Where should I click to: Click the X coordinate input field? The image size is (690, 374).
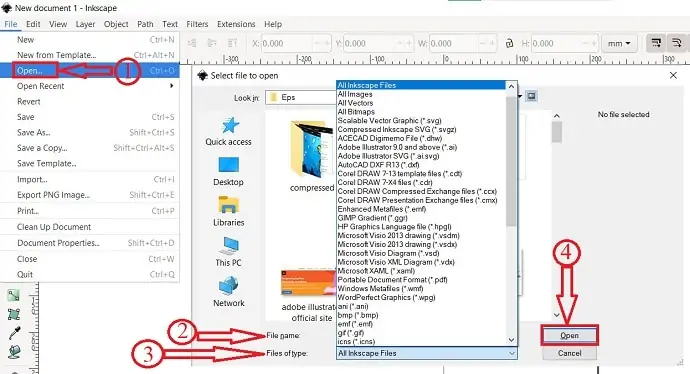(x=286, y=43)
